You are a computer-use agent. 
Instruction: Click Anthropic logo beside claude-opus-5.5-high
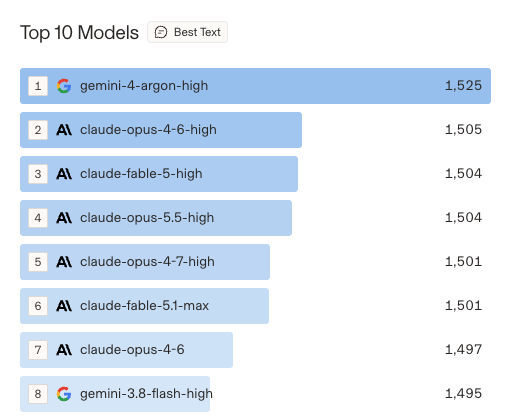point(64,218)
